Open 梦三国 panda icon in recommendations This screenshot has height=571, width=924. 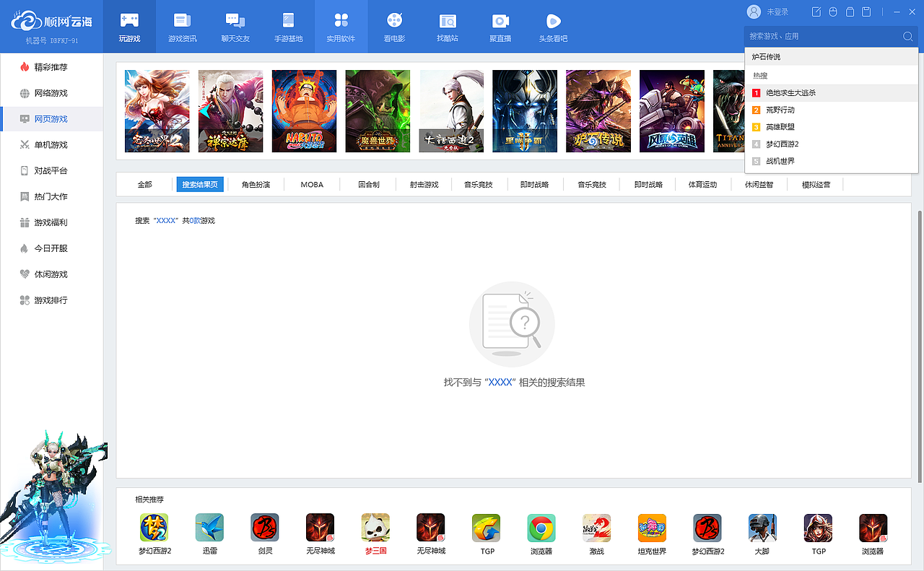375,534
